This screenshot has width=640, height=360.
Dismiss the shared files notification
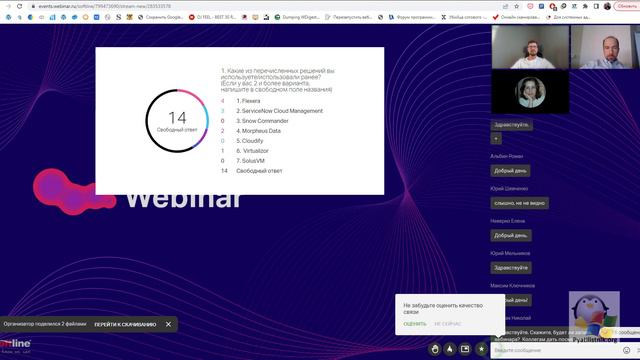169,324
